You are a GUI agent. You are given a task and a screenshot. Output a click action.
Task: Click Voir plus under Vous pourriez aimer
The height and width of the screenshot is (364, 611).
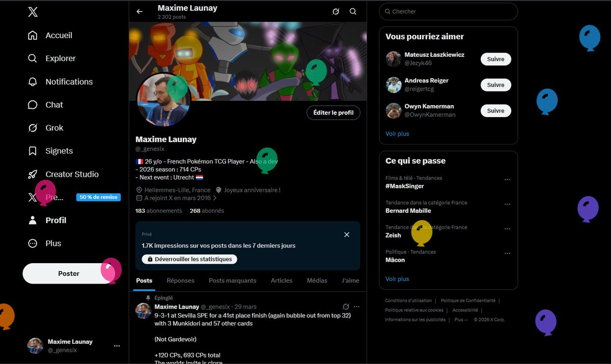pyautogui.click(x=397, y=134)
